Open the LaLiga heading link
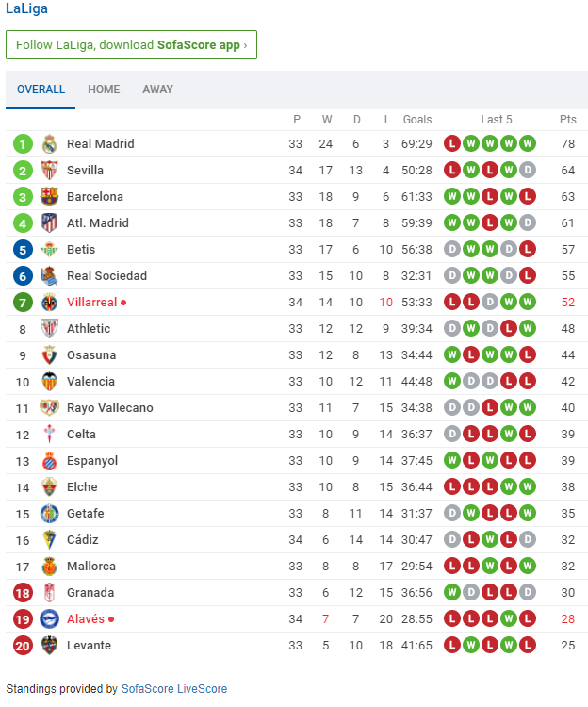This screenshot has width=588, height=707. tap(26, 8)
